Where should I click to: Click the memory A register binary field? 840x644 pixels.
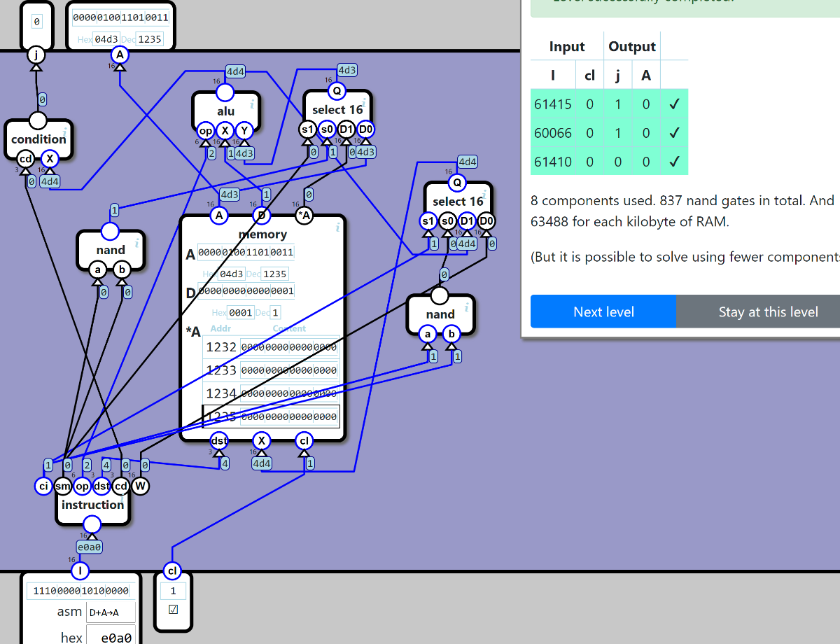click(x=246, y=252)
